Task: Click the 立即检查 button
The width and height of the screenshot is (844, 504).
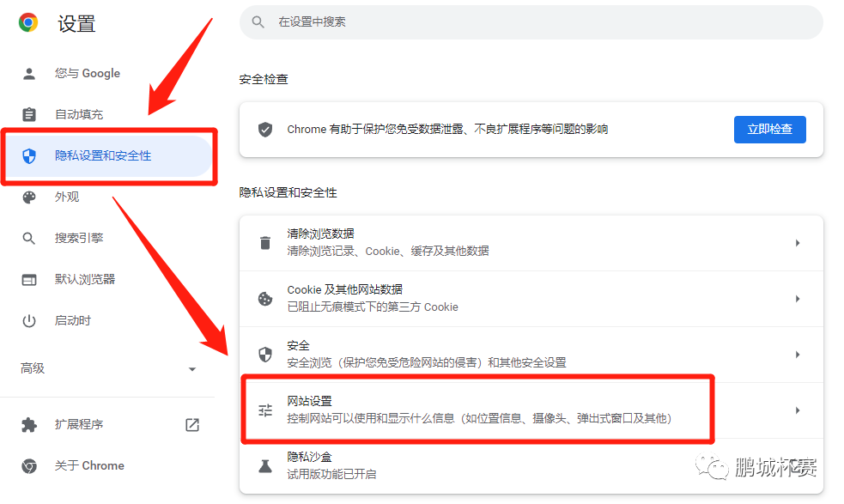Action: pyautogui.click(x=769, y=130)
